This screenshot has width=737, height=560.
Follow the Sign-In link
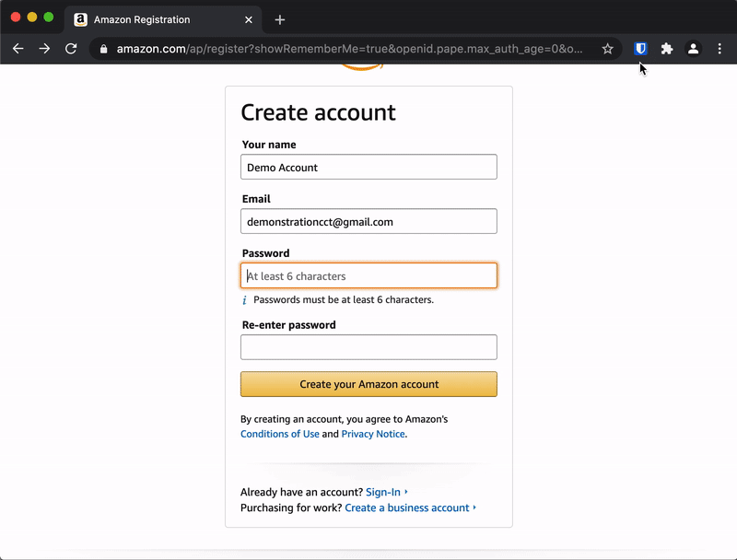tap(383, 492)
